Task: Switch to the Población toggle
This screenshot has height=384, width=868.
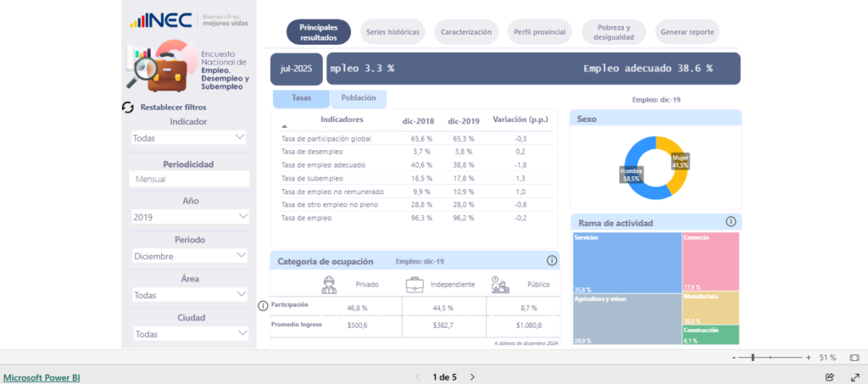Action: (x=359, y=98)
